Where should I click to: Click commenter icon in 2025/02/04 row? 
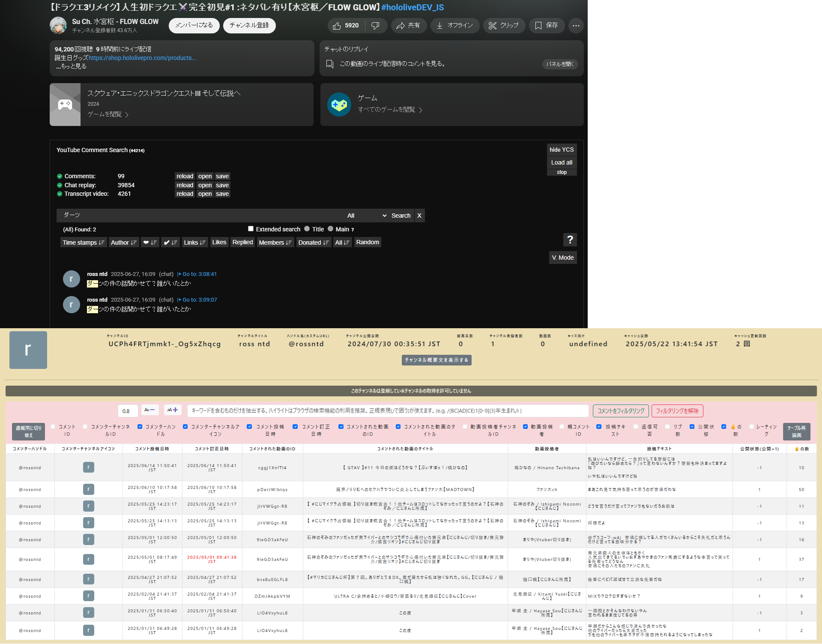point(88,596)
